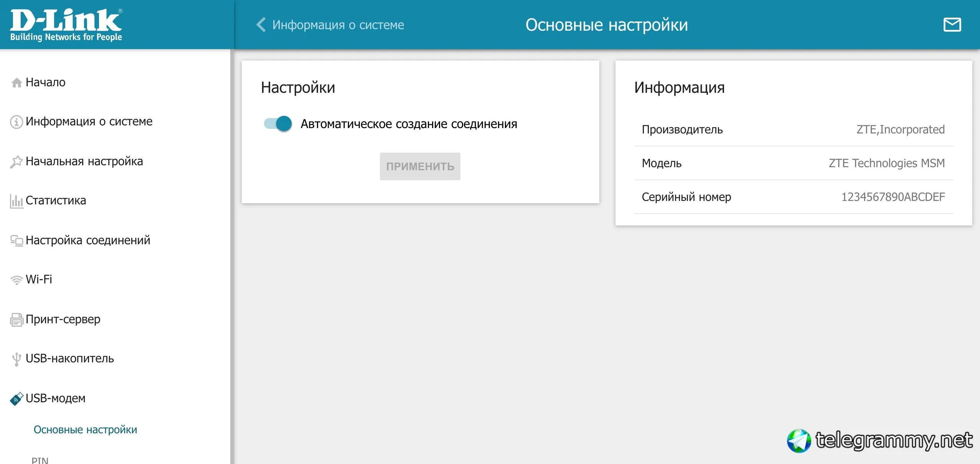This screenshot has width=980, height=464.
Task: Click the Серийный номер label
Action: tap(686, 197)
